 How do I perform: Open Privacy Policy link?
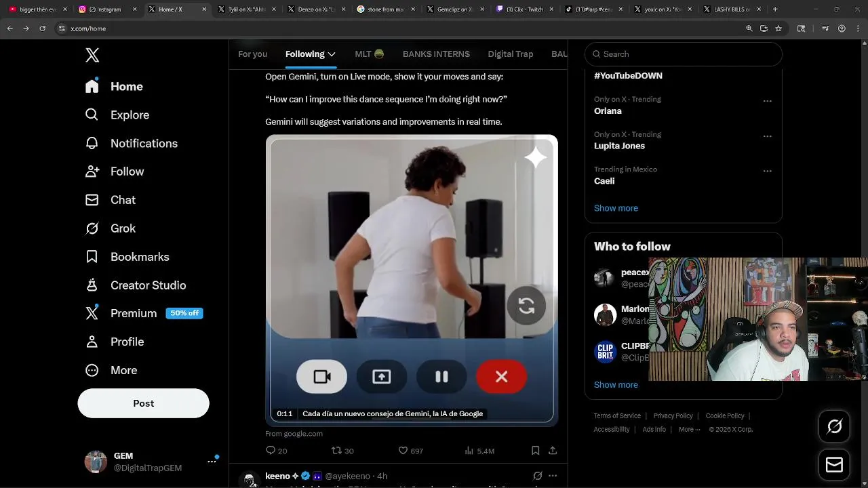coord(673,416)
